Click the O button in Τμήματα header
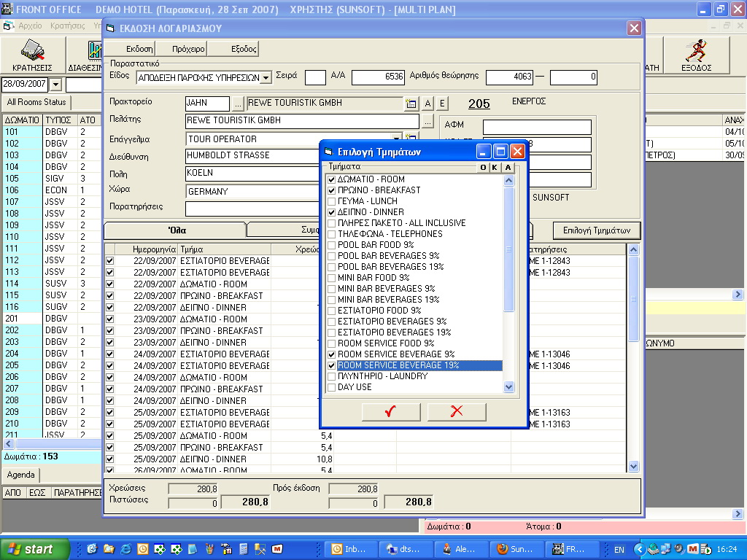Screen dimensions: 747x560 click(483, 167)
